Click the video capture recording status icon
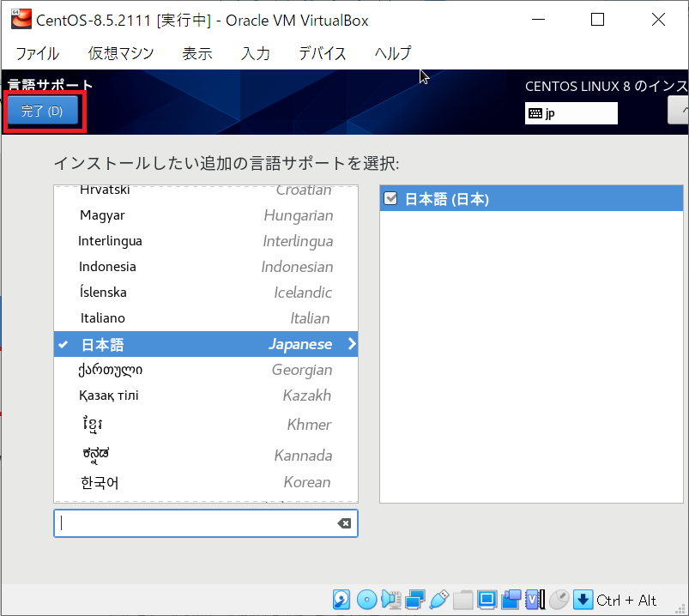689x616 pixels. tap(511, 600)
